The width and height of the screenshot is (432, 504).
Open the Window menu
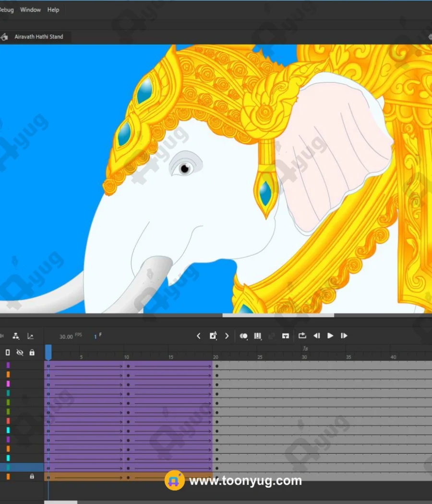point(30,10)
